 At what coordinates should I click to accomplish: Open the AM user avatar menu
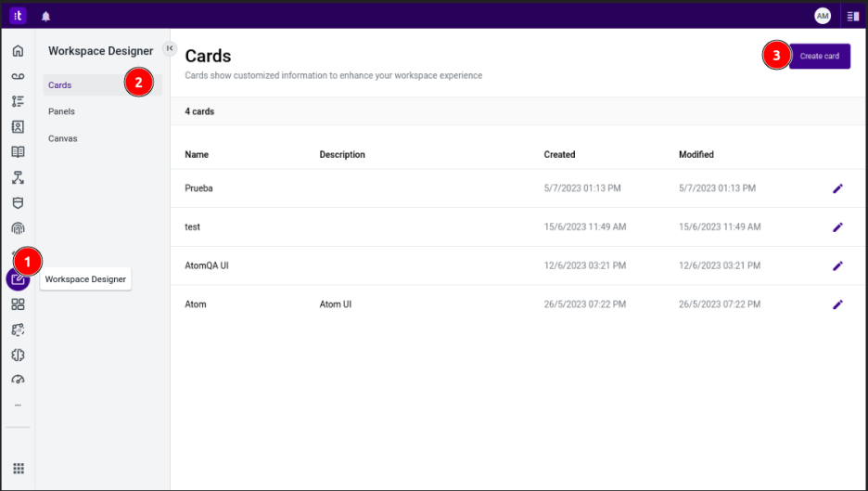(x=822, y=16)
